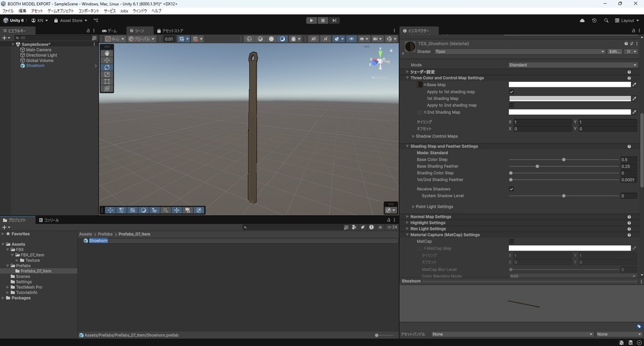Image resolution: width=644 pixels, height=346 pixels.
Task: Switch to the コンソール tab
Action: [x=49, y=220]
